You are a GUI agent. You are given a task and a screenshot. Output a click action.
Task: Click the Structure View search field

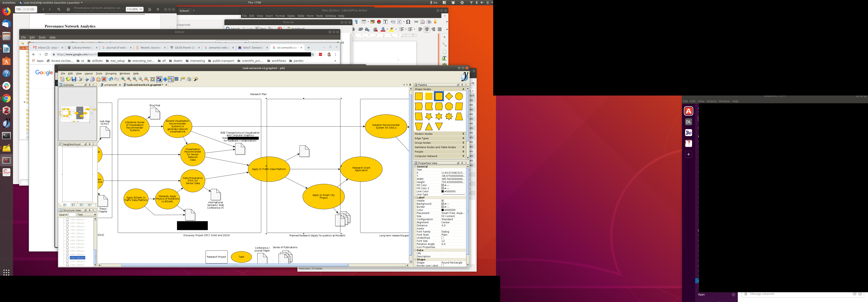pos(72,215)
